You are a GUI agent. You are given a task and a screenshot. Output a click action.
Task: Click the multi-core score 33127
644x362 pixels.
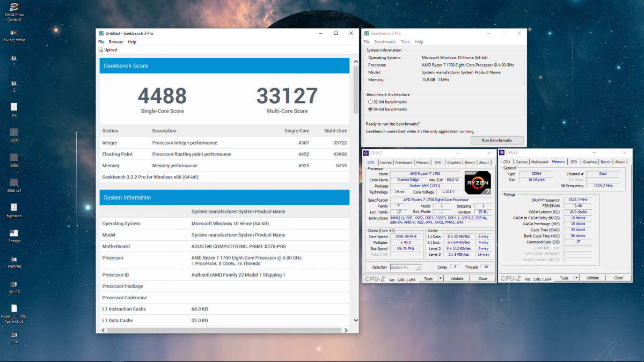287,96
